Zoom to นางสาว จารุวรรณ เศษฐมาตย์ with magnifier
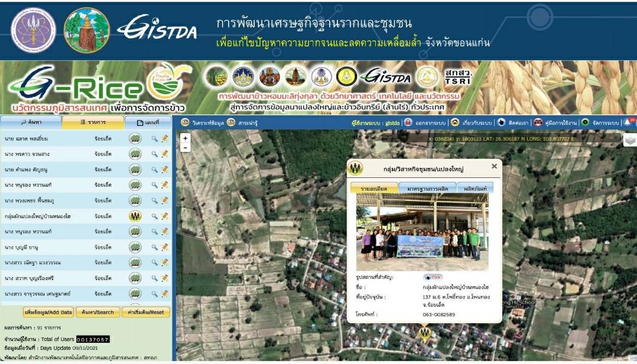Viewport: 637px width, 364px height. tap(154, 293)
